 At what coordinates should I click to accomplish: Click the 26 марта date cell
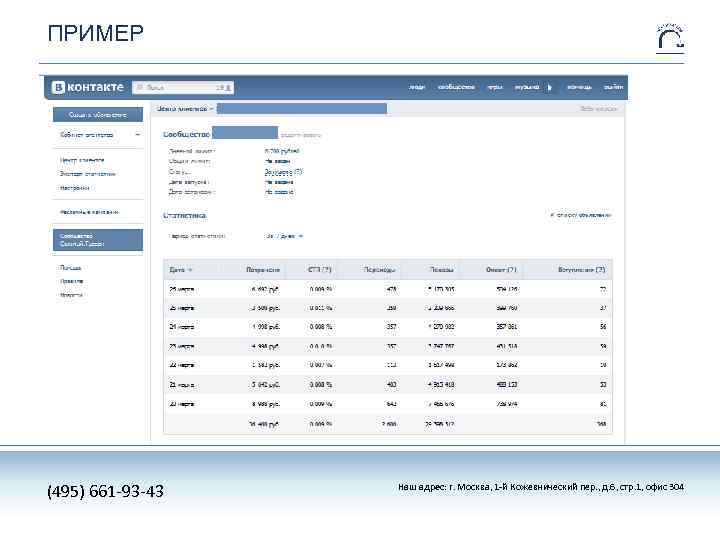pos(181,289)
